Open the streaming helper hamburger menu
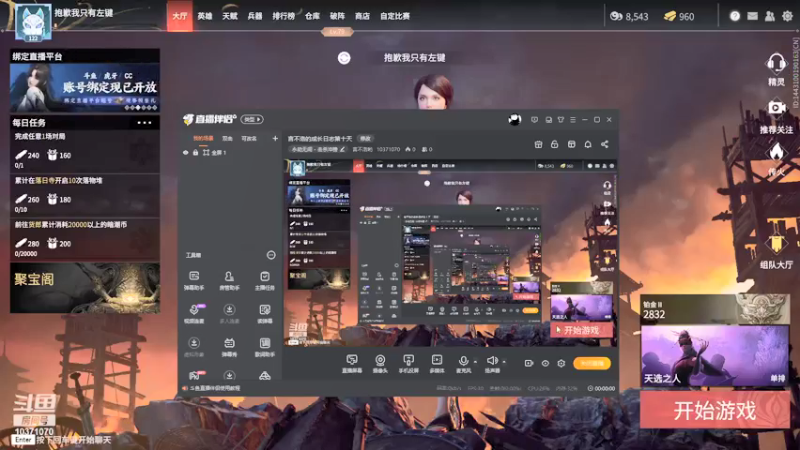 click(x=573, y=119)
